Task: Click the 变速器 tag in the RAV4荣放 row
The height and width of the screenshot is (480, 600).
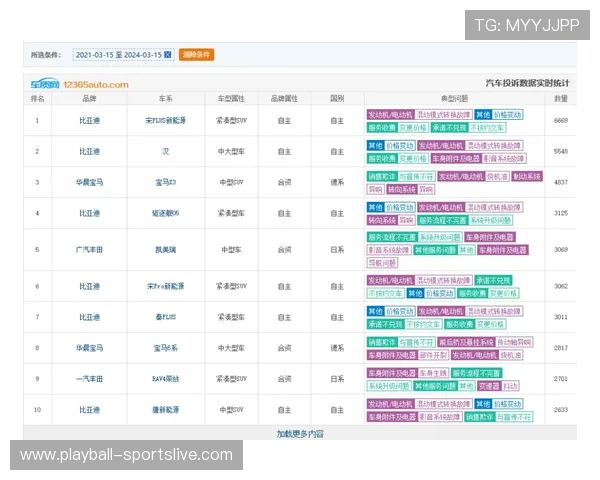Action: 489,386
